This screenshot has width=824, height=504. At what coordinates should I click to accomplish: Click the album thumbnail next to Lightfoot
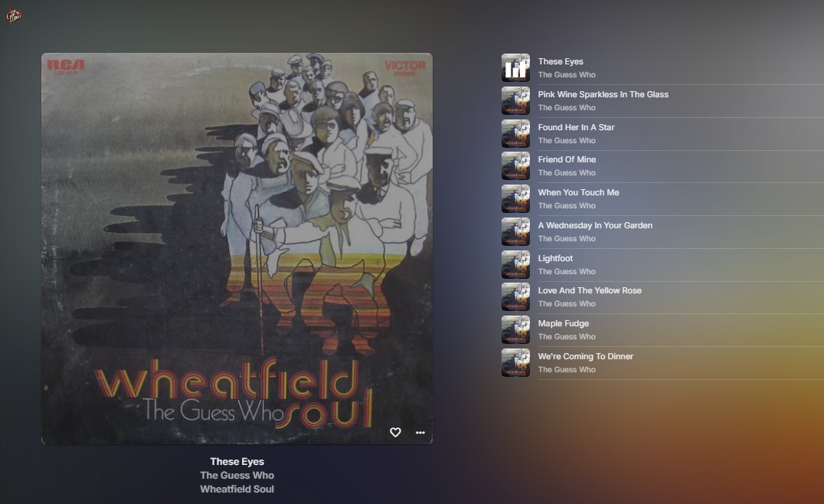[515, 264]
